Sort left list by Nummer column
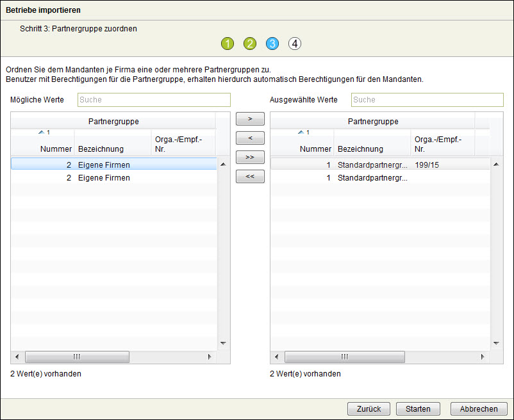Image resolution: width=514 pixels, height=420 pixels. click(x=55, y=149)
